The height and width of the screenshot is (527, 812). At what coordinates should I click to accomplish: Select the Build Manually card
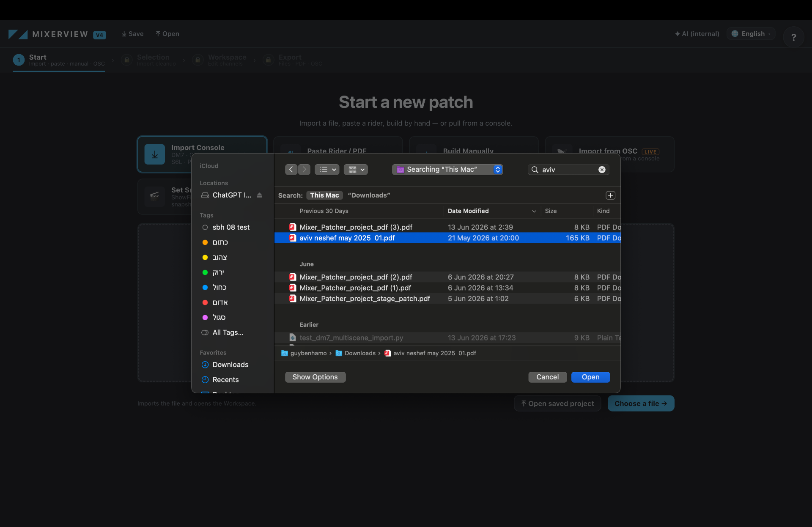click(474, 145)
